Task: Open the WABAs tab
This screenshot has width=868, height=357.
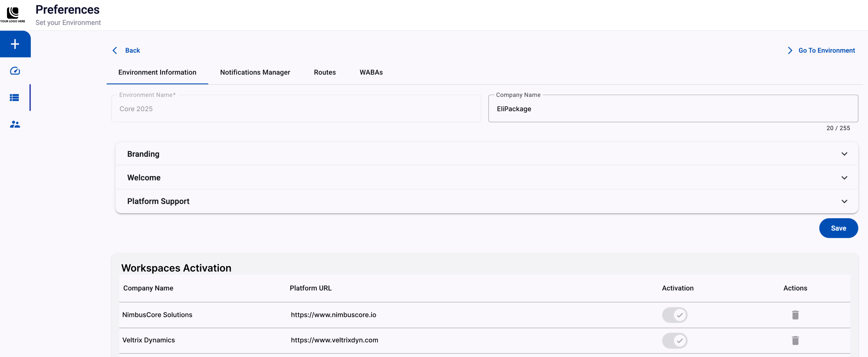Action: [x=371, y=73]
